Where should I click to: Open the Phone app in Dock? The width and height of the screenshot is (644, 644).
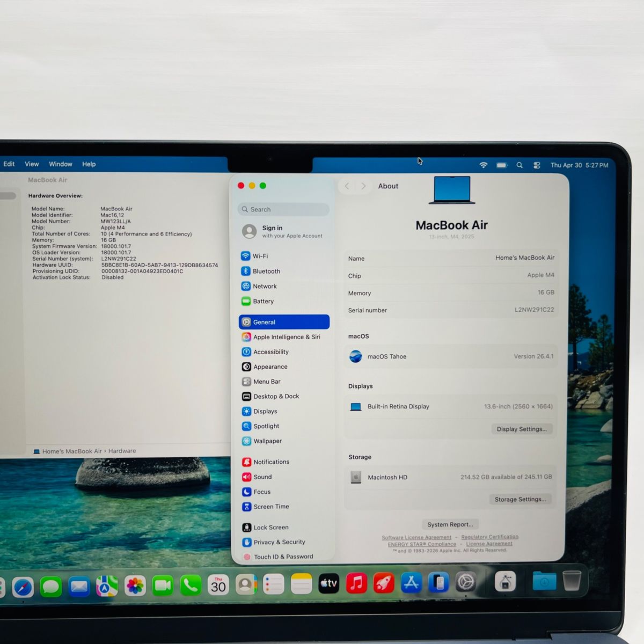tap(191, 586)
